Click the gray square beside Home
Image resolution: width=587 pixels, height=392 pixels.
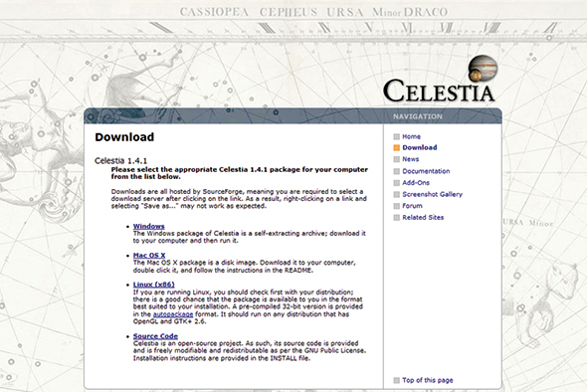pos(396,136)
